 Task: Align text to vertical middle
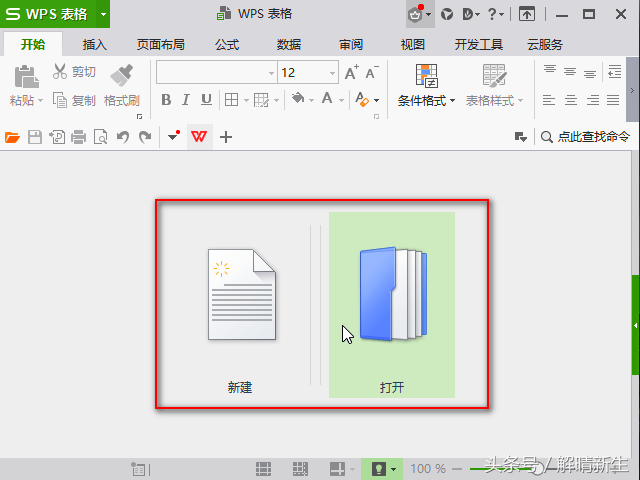[570, 72]
